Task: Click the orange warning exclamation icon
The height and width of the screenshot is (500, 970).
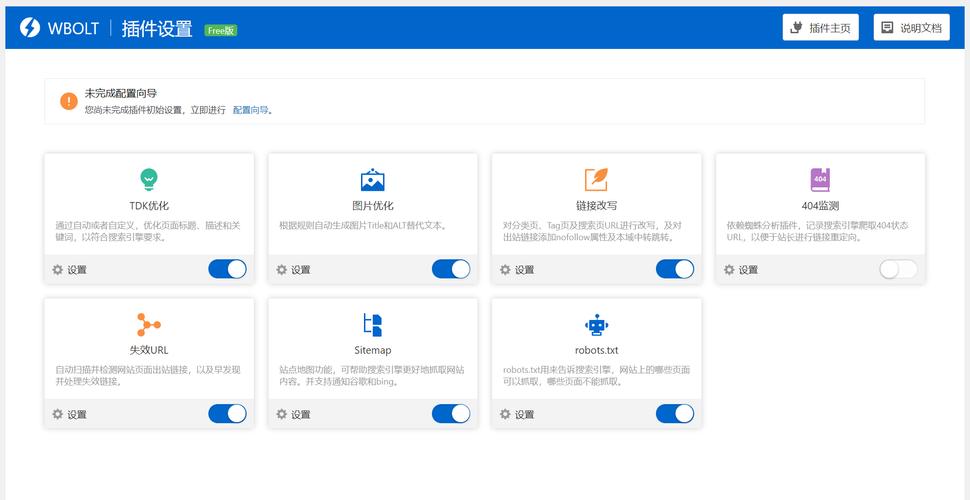Action: pos(68,101)
